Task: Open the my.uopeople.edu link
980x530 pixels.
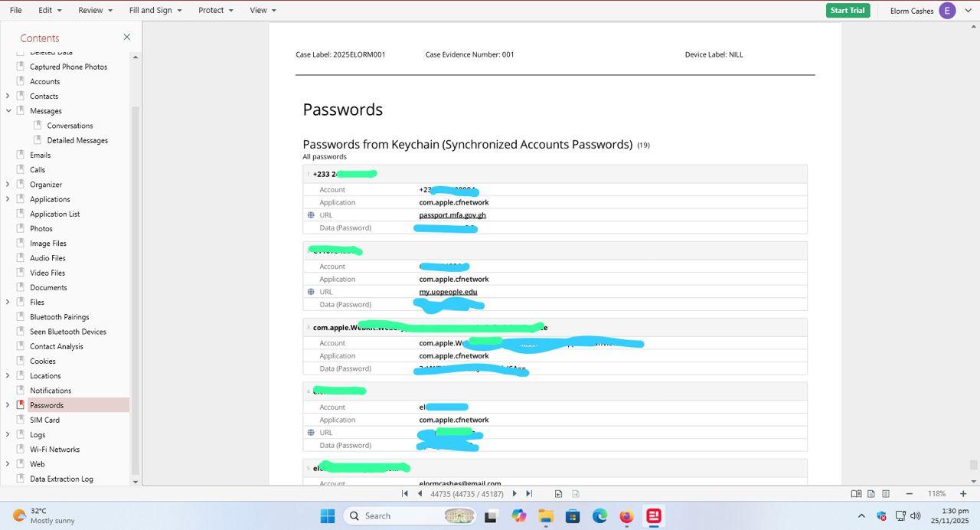Action: point(448,292)
